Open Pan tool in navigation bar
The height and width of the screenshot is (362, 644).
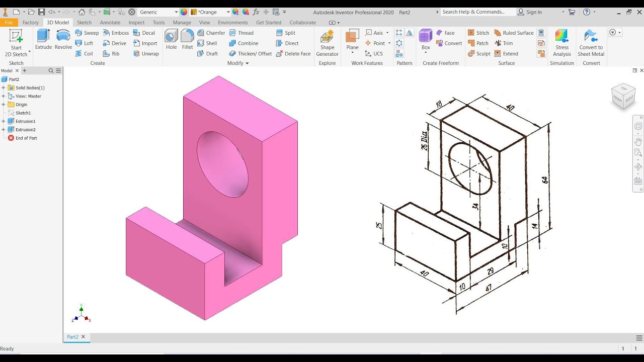coord(638,141)
